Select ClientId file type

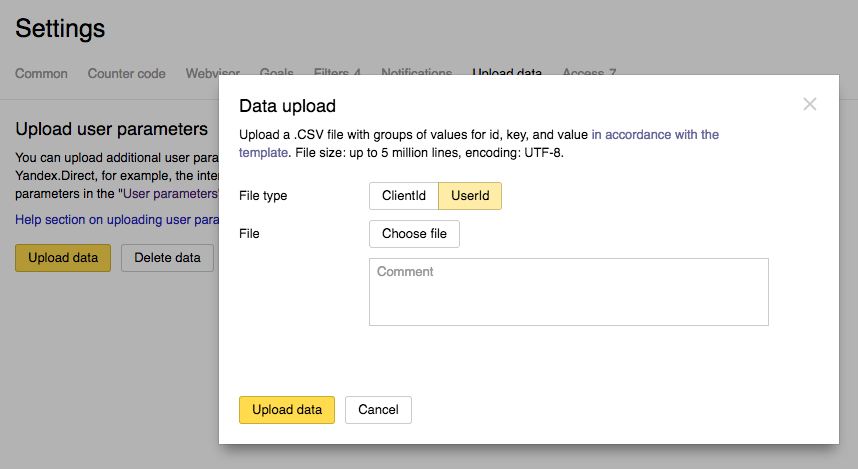coord(404,196)
